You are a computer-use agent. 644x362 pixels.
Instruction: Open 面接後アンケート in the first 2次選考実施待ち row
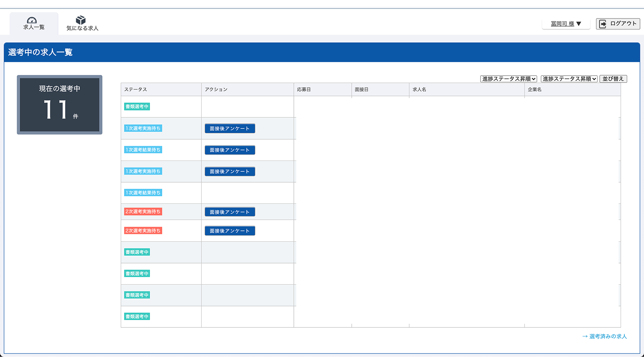(x=230, y=212)
